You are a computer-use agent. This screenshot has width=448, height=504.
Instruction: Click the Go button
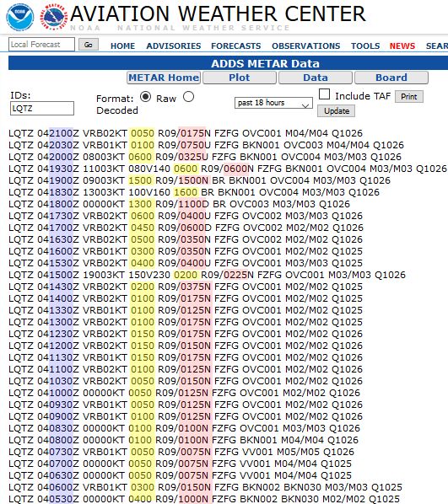click(89, 45)
